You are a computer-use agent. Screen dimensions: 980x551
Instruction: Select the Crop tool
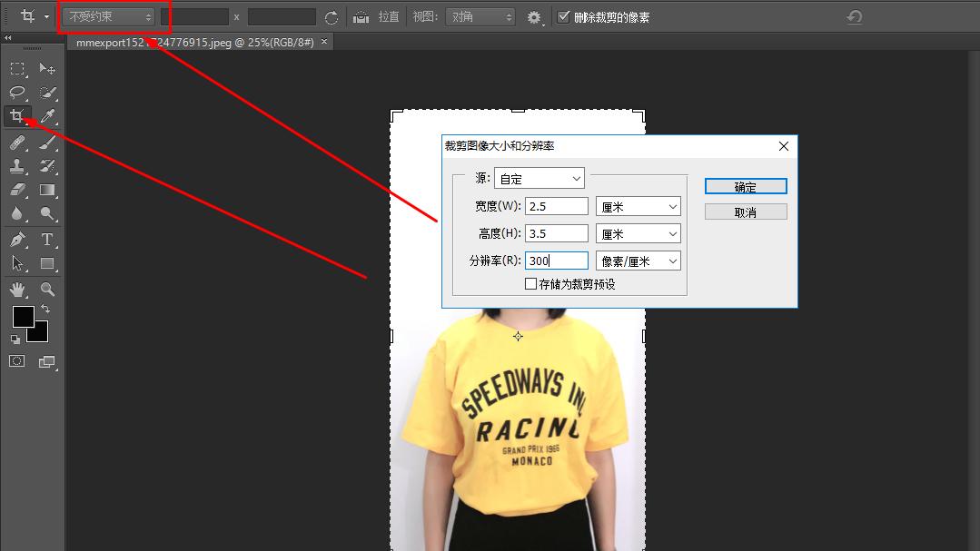pos(16,115)
